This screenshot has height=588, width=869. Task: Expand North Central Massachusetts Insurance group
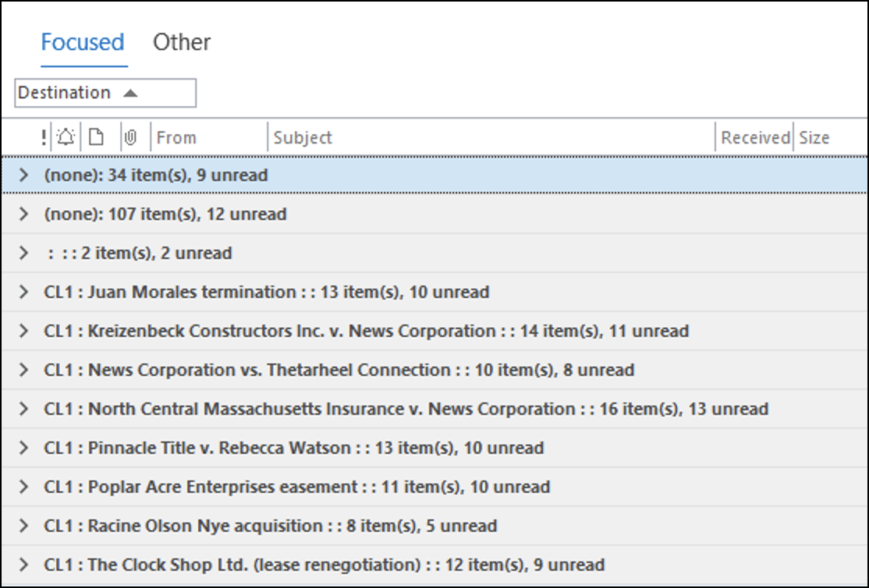[x=23, y=409]
